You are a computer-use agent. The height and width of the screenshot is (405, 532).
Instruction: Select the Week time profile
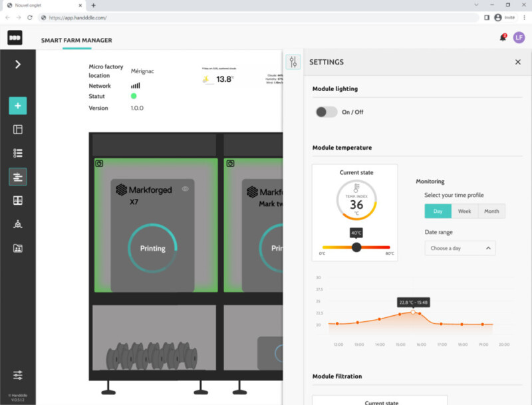pos(464,211)
